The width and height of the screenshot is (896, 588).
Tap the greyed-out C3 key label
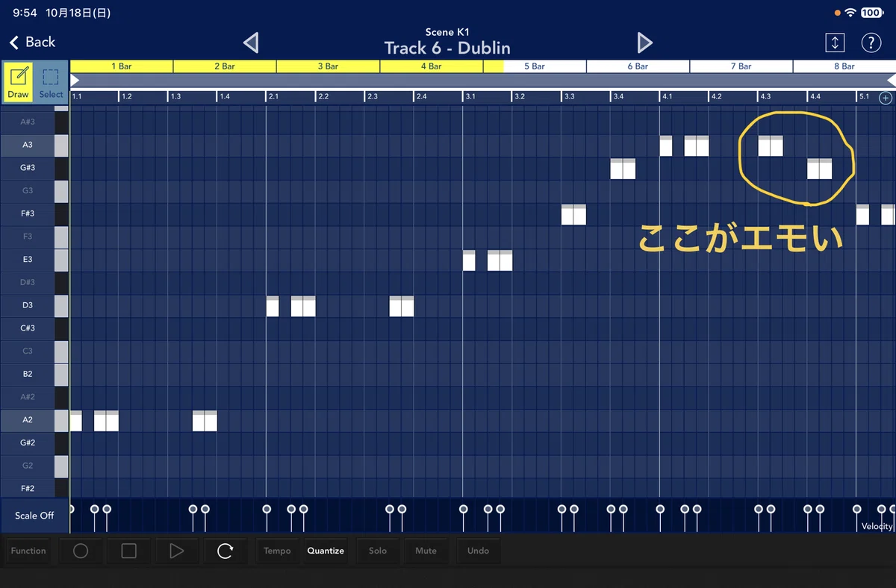pos(28,351)
